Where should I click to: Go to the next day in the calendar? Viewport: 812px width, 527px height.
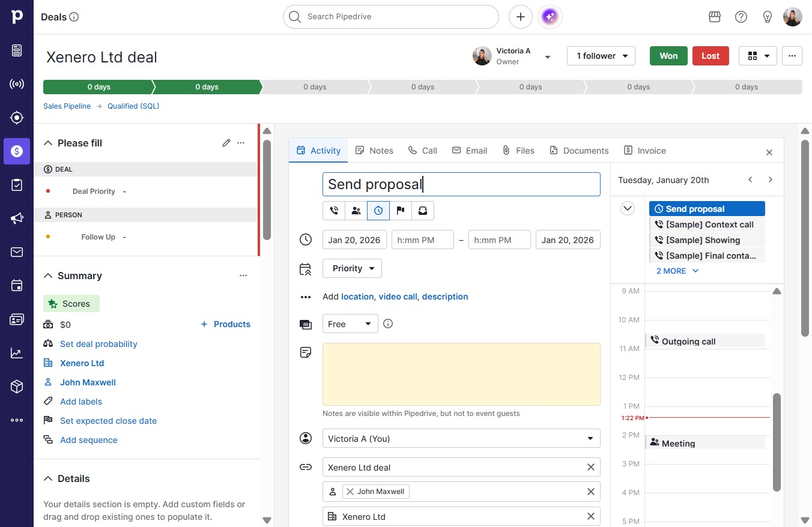771,179
